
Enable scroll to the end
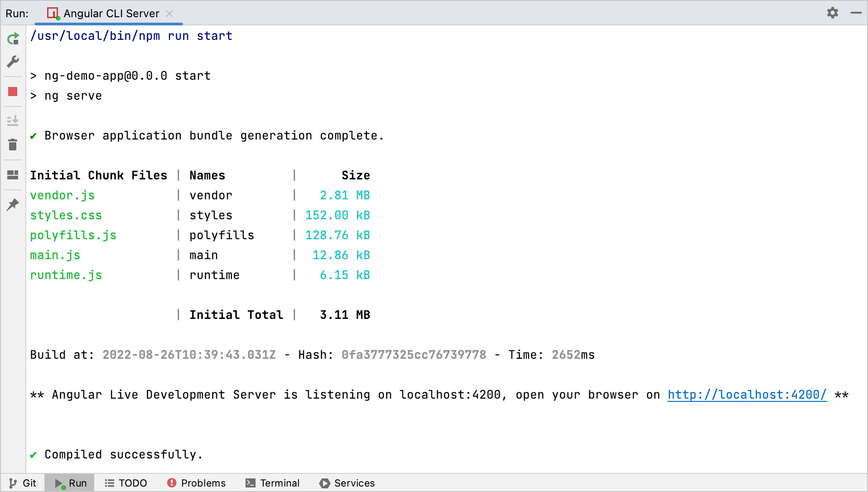coord(13,121)
